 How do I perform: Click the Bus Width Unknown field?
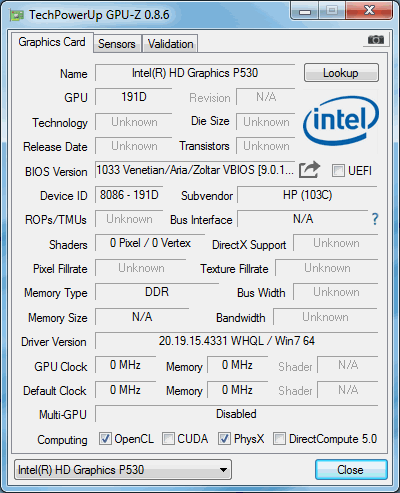tap(336, 292)
